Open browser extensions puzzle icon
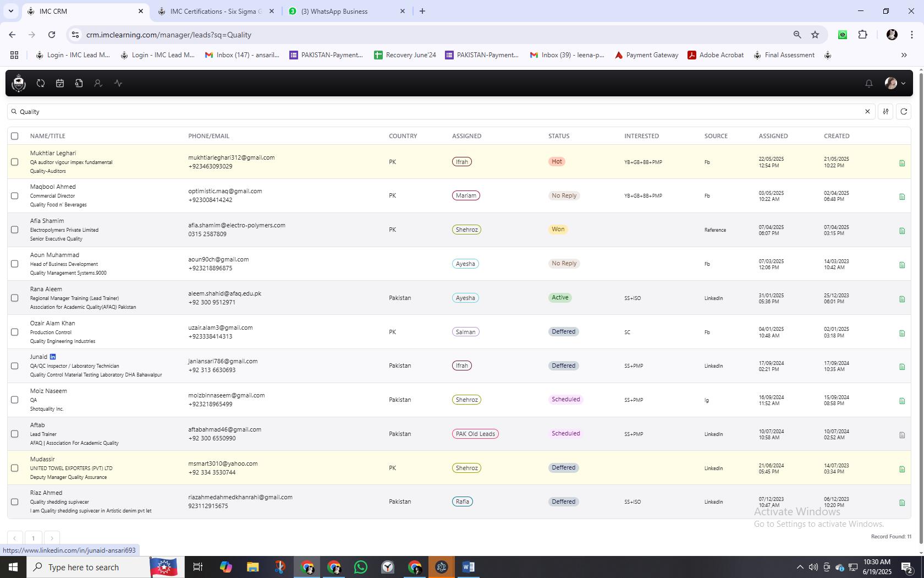 (862, 35)
